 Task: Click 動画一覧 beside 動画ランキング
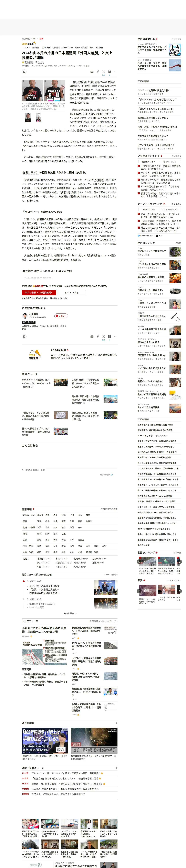coord(177,553)
